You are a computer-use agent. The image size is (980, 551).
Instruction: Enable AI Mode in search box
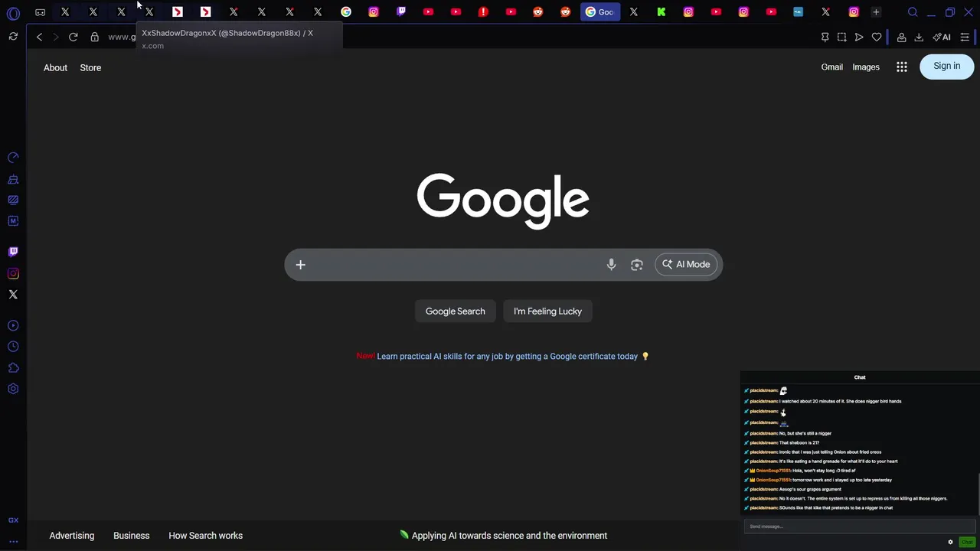(x=687, y=265)
